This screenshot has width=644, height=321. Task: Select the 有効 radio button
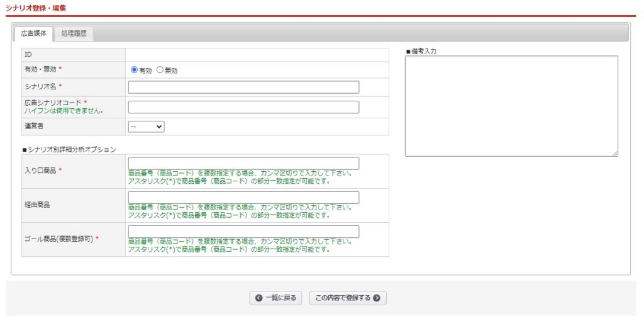[x=134, y=70]
